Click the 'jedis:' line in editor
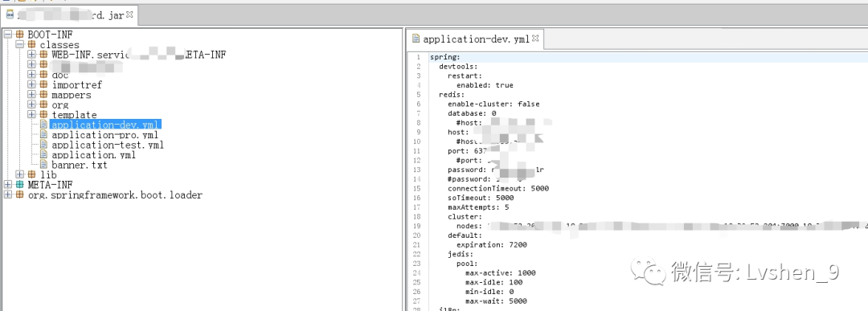Screen dimensions: 868x311 click(x=461, y=255)
